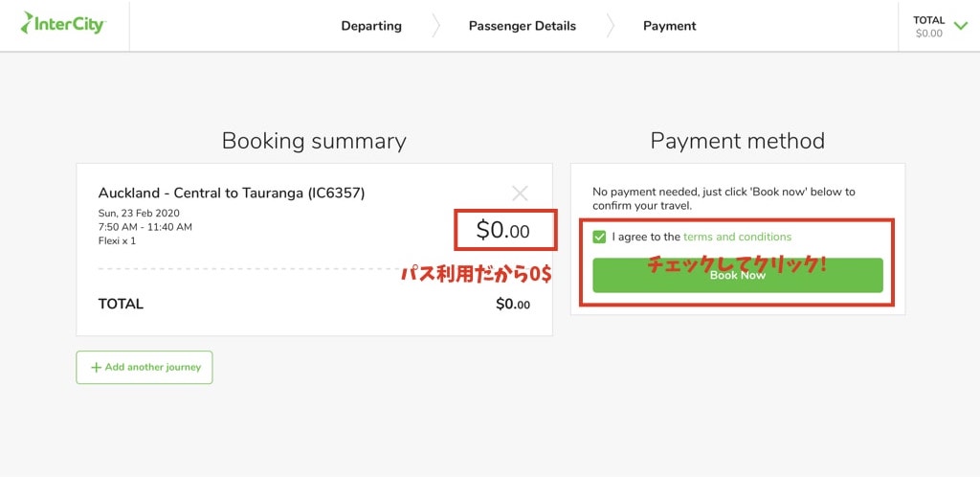This screenshot has height=477, width=980.
Task: Go to the Departing step
Action: (371, 26)
